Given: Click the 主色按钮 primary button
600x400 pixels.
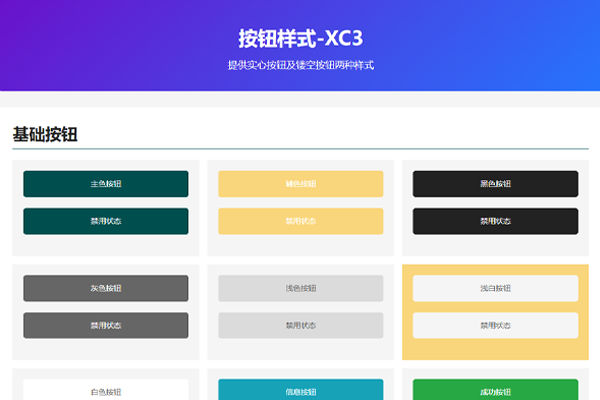Looking at the screenshot, I should pos(105,184).
